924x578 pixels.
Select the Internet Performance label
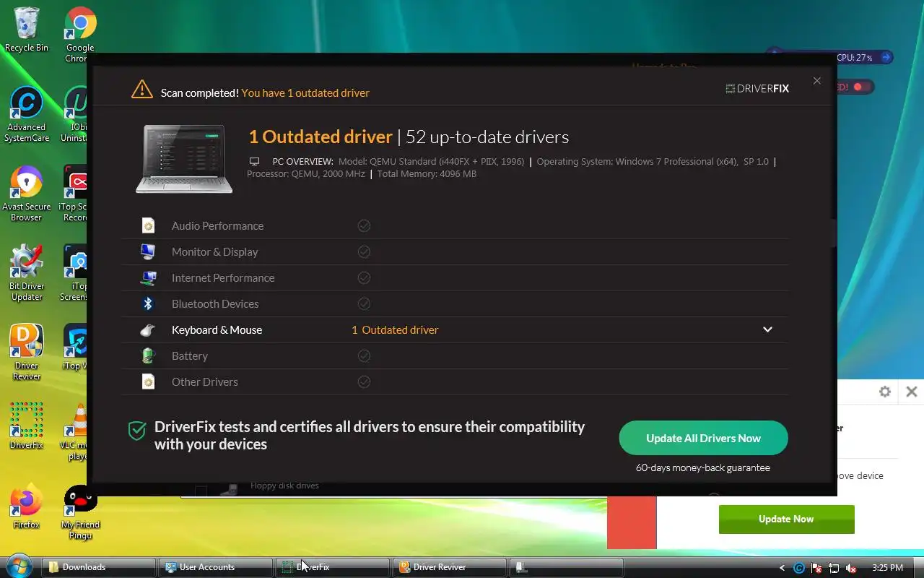[223, 277]
